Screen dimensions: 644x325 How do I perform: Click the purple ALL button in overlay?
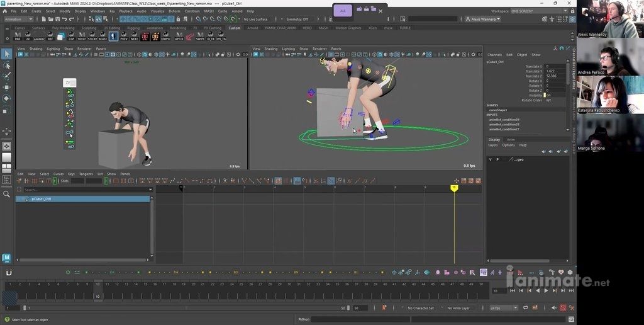[343, 11]
